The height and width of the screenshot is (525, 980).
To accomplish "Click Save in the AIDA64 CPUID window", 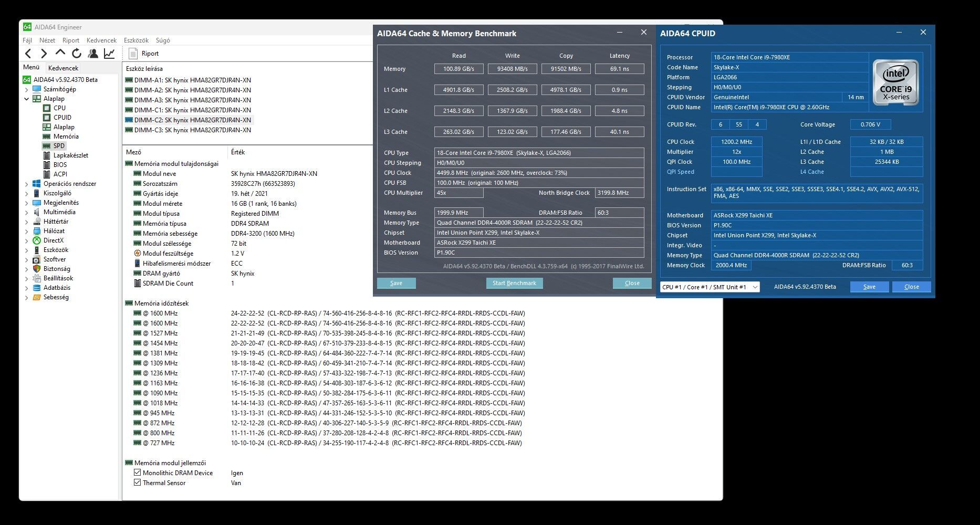I will pyautogui.click(x=869, y=287).
